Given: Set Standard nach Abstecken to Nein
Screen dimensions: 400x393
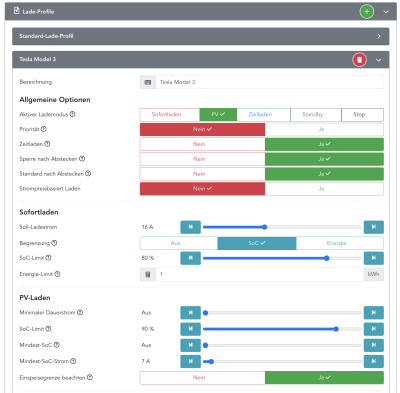Looking at the screenshot, I should 202,174.
